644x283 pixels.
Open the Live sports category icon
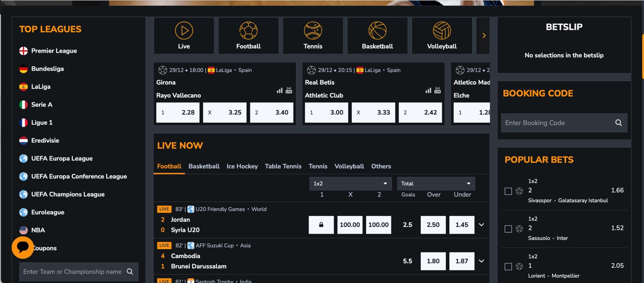[x=184, y=35]
